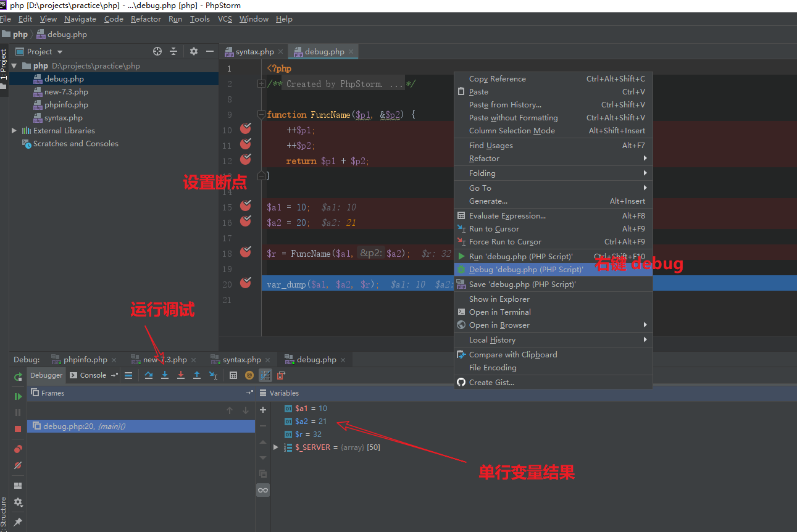Screen dimensions: 797x532
Task: Expand the External Libraries tree node
Action: 15,130
